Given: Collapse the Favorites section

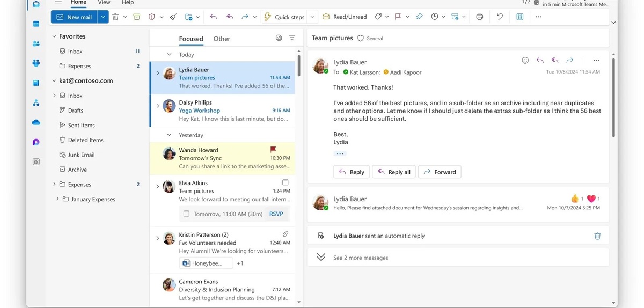Looking at the screenshot, I should coord(54,36).
